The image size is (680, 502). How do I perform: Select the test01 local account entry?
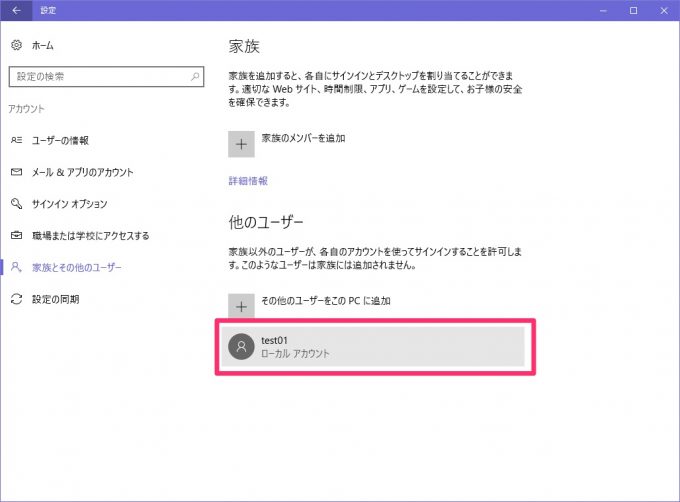point(373,347)
